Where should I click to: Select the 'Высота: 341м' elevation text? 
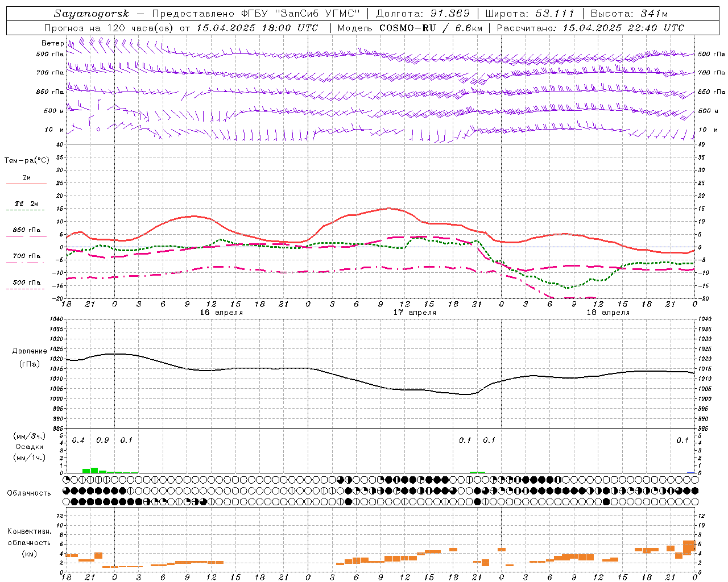pos(629,14)
